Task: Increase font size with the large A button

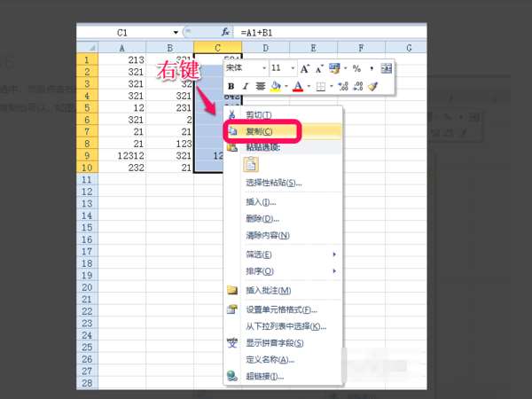Action: (304, 69)
